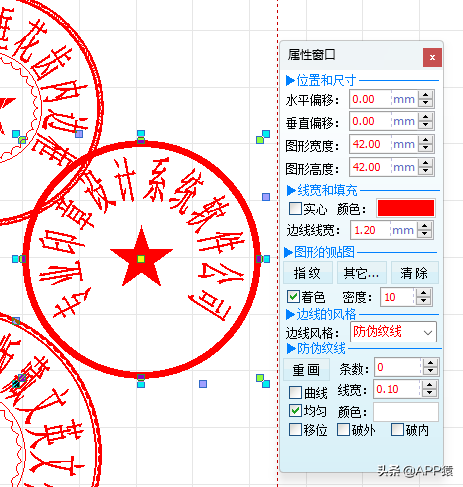Click the top-middle handle of the selected seal
Viewport: 463px width, 487px height.
pos(141,134)
